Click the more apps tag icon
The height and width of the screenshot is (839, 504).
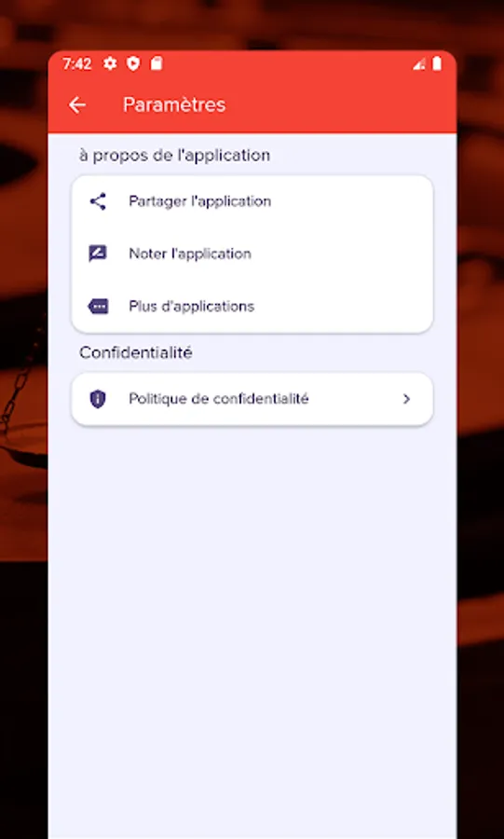[98, 306]
